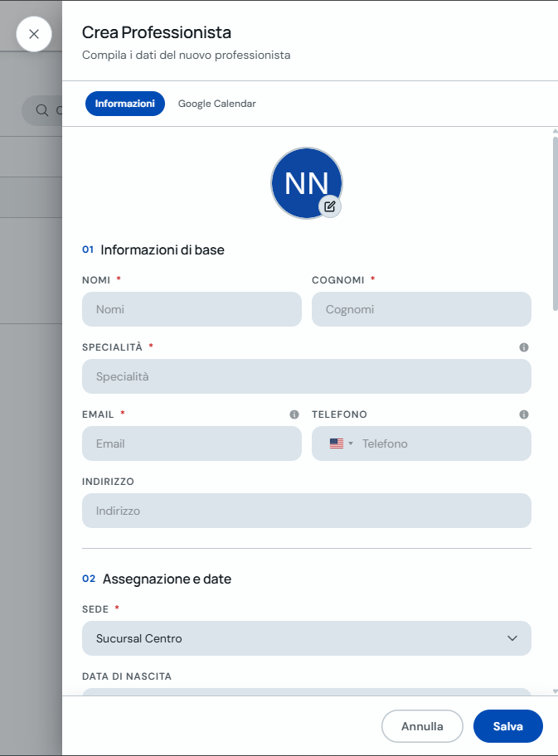Click the Annulla button
The height and width of the screenshot is (756, 558).
pos(422,726)
